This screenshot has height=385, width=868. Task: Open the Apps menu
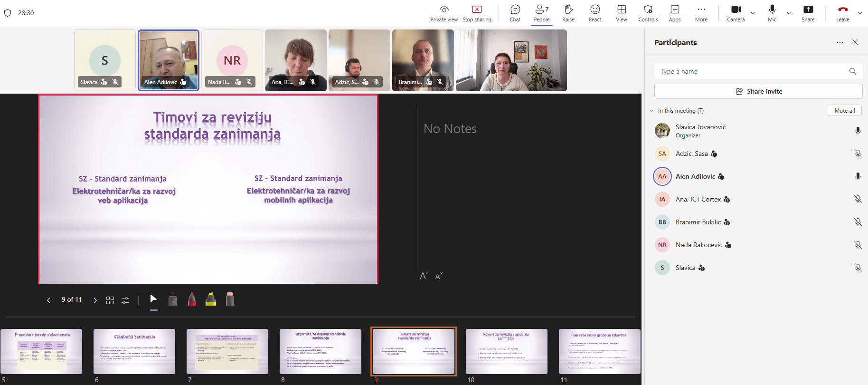(674, 13)
